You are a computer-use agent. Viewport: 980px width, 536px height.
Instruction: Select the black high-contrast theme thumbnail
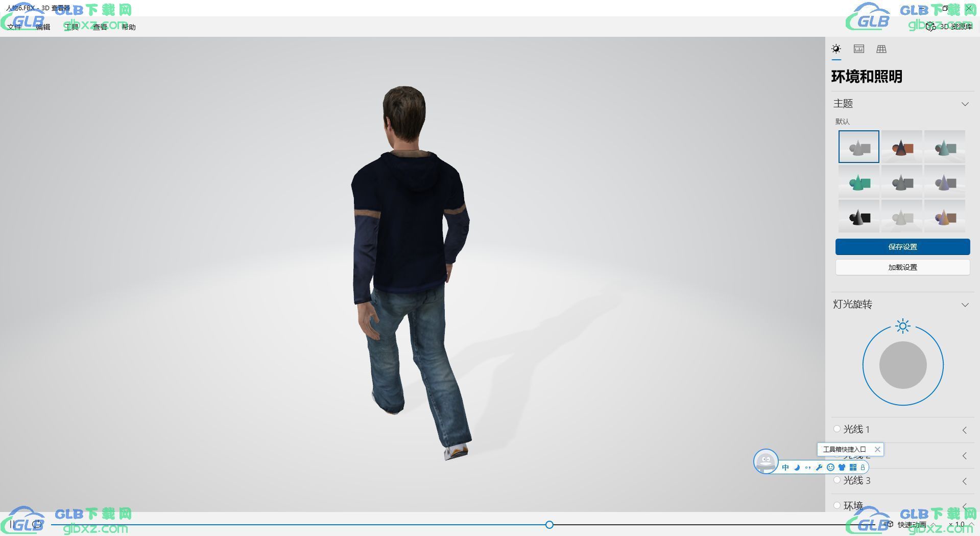point(859,216)
